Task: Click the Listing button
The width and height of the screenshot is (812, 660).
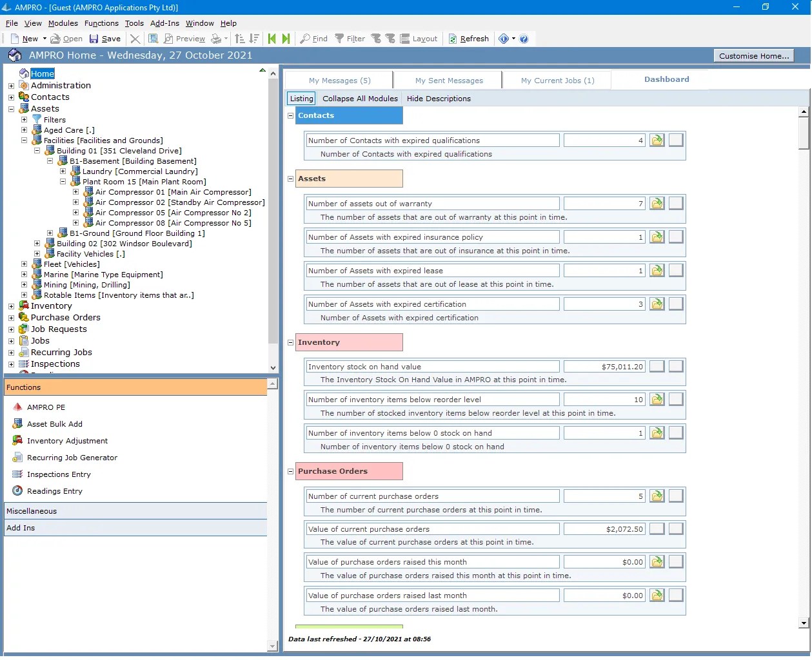Action: tap(301, 99)
